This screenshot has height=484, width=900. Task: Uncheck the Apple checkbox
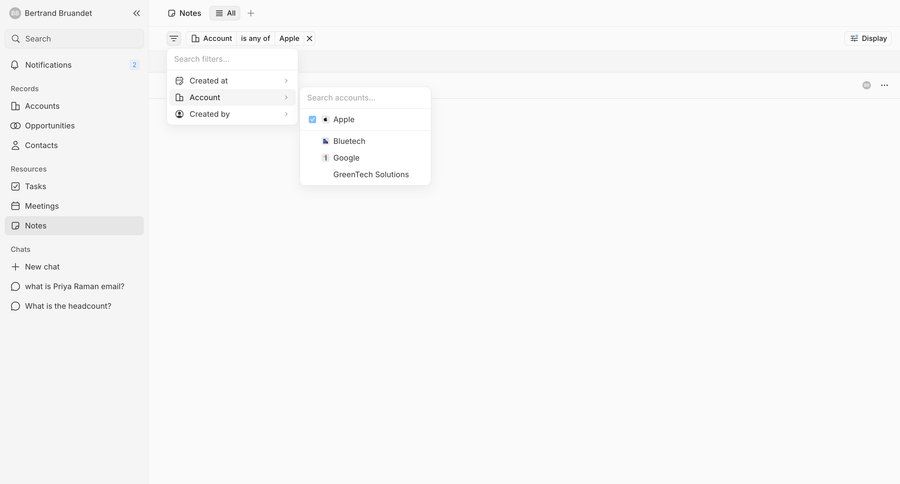[312, 119]
